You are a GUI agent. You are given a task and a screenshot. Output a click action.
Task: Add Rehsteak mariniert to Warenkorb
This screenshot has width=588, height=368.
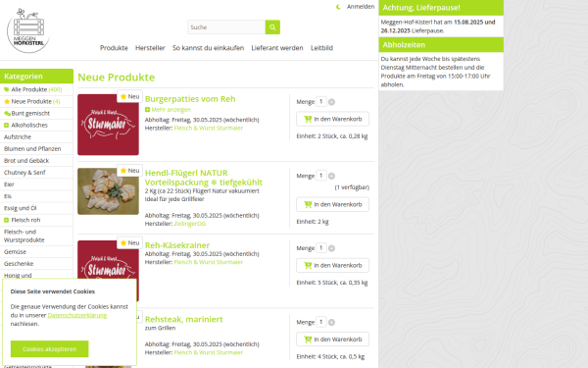click(x=332, y=340)
